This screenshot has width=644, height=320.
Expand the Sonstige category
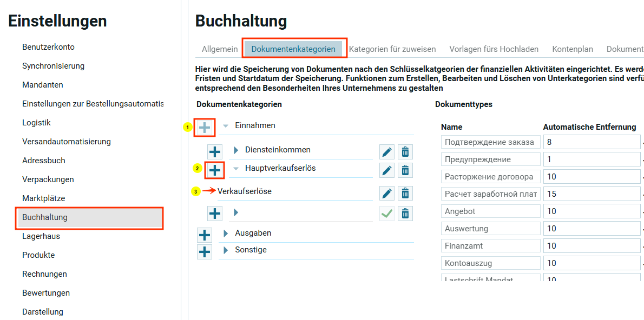(x=226, y=250)
